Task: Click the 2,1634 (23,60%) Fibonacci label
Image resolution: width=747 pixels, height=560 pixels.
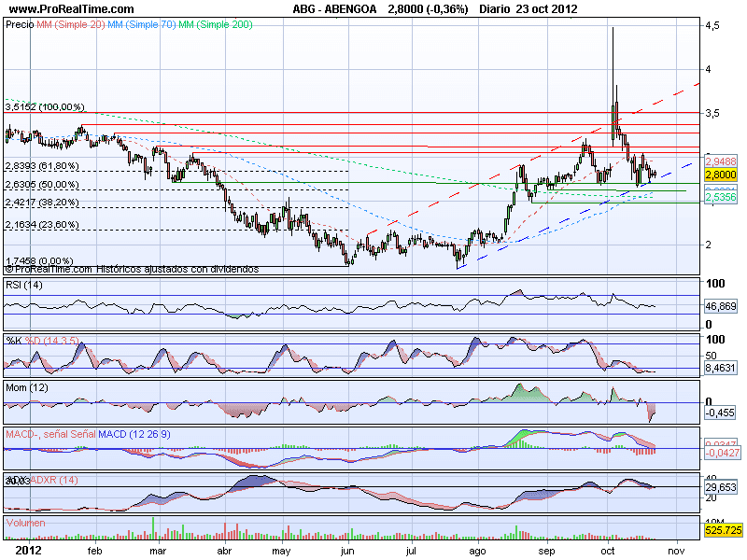Action: tap(42, 224)
